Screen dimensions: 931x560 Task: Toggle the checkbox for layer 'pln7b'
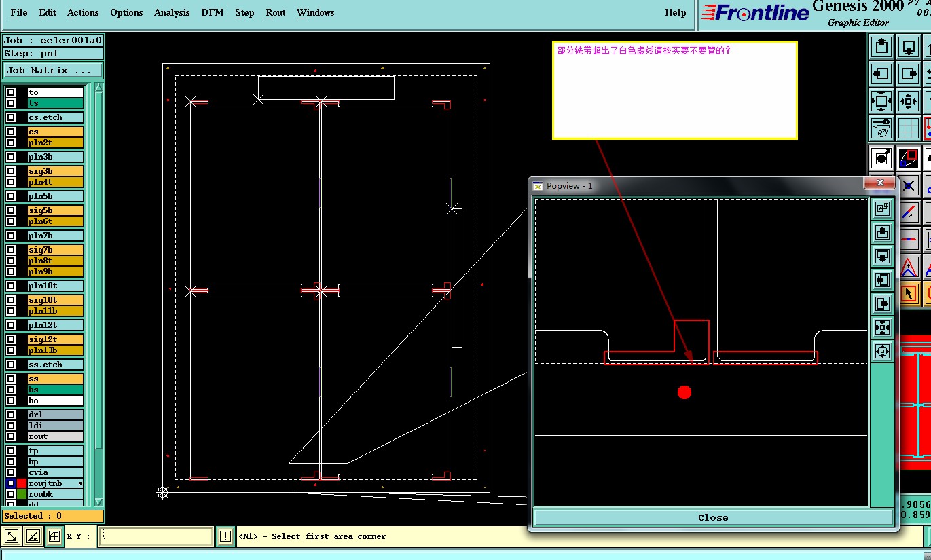click(11, 236)
